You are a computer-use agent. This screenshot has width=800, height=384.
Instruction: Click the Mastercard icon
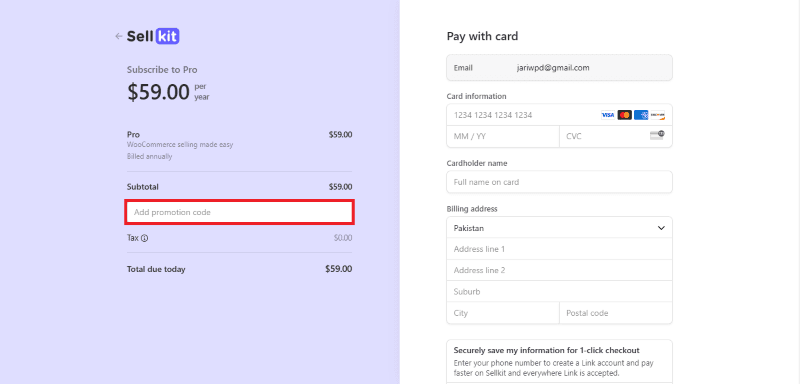point(624,115)
